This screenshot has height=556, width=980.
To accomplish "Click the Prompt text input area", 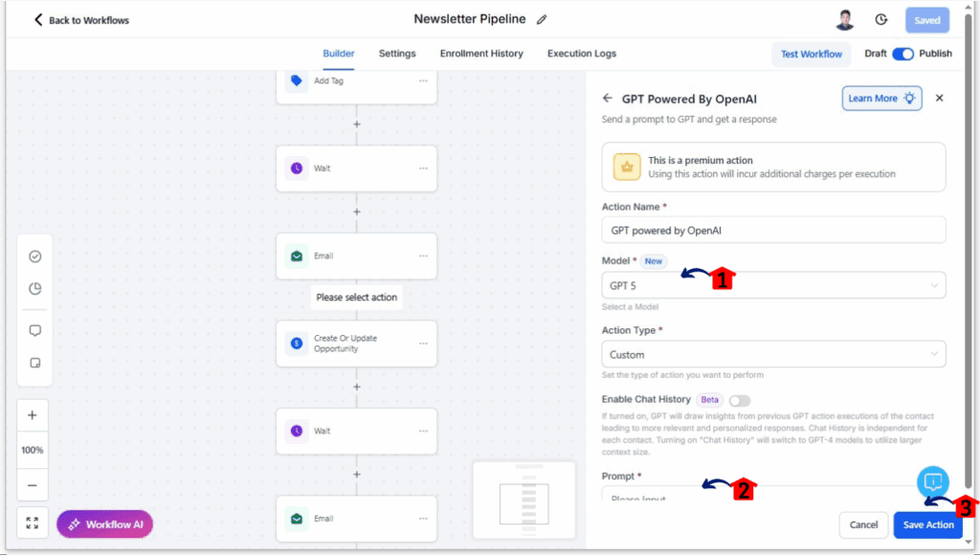I will (773, 494).
